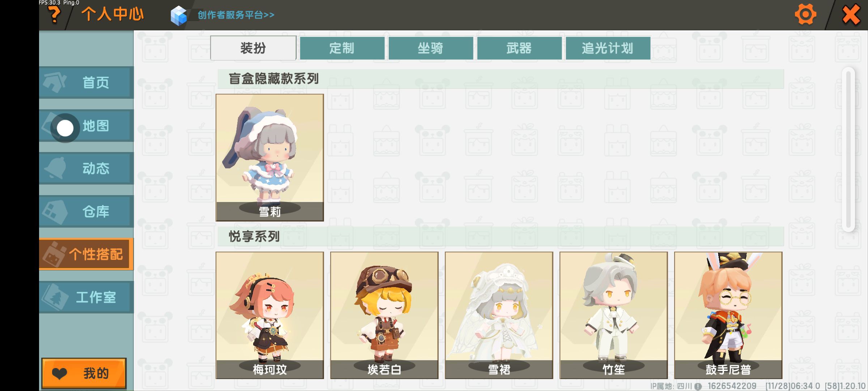Image resolution: width=868 pixels, height=391 pixels.
Task: Open 创作者服务平台 link
Action: point(236,15)
